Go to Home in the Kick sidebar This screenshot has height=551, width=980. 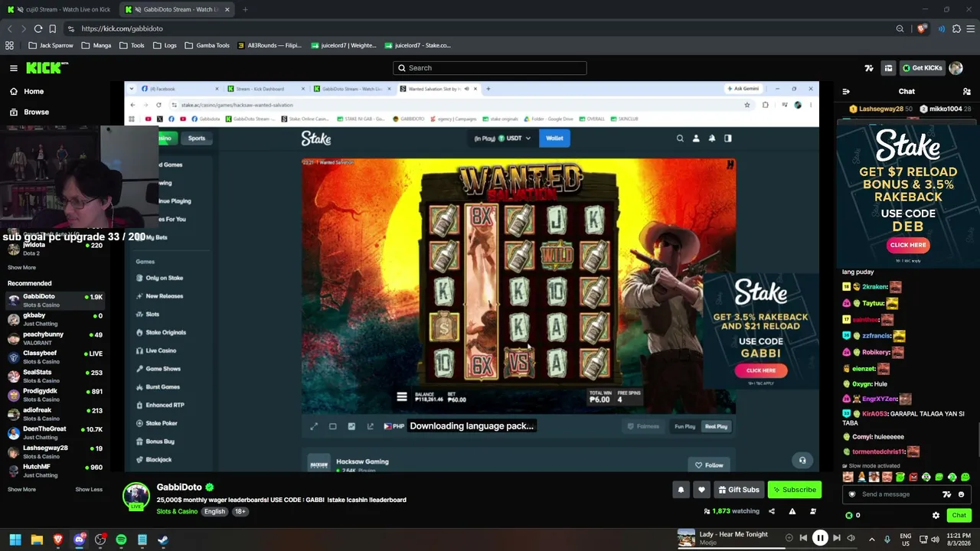point(34,91)
